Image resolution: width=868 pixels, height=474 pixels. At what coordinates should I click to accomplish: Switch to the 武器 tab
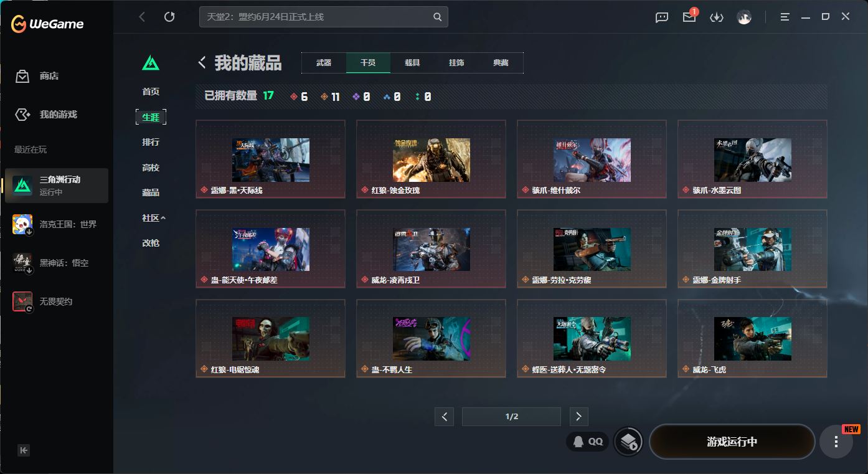324,63
